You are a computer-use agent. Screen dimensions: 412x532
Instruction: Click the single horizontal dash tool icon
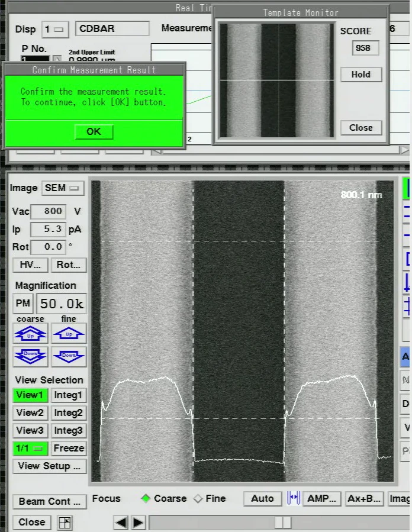click(406, 235)
